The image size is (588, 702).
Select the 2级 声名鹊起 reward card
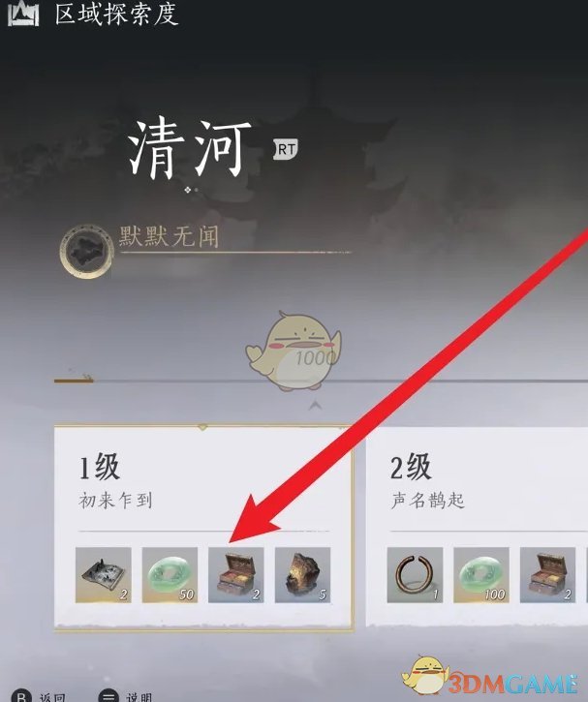pyautogui.click(x=477, y=527)
